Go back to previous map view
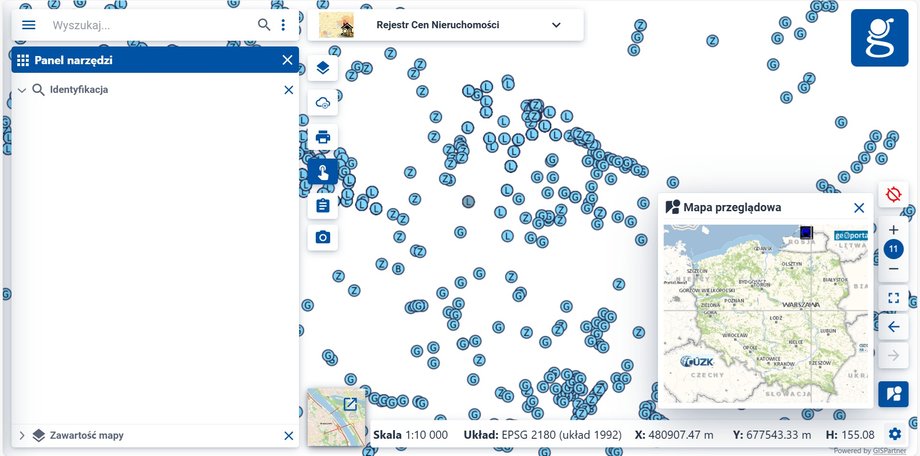Viewport: 920px width, 456px height. tap(893, 327)
